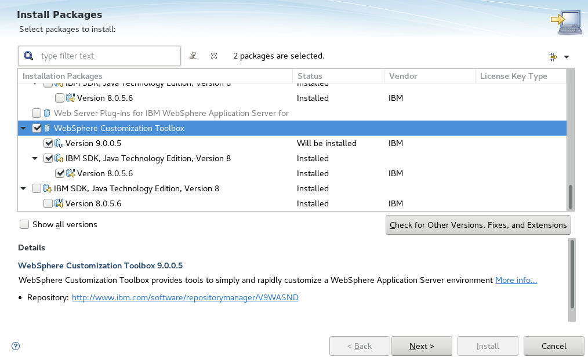Click the Install button
Image resolution: width=588 pixels, height=364 pixels.
coord(488,346)
